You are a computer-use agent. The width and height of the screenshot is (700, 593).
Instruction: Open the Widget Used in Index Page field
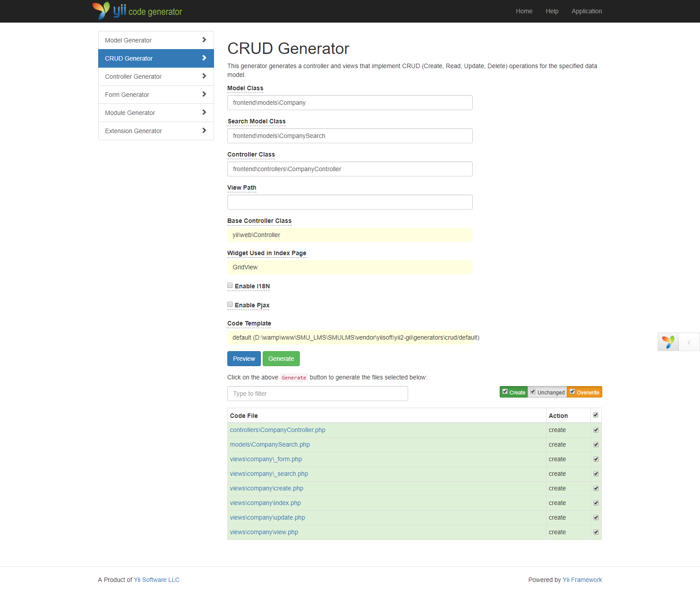coord(350,267)
